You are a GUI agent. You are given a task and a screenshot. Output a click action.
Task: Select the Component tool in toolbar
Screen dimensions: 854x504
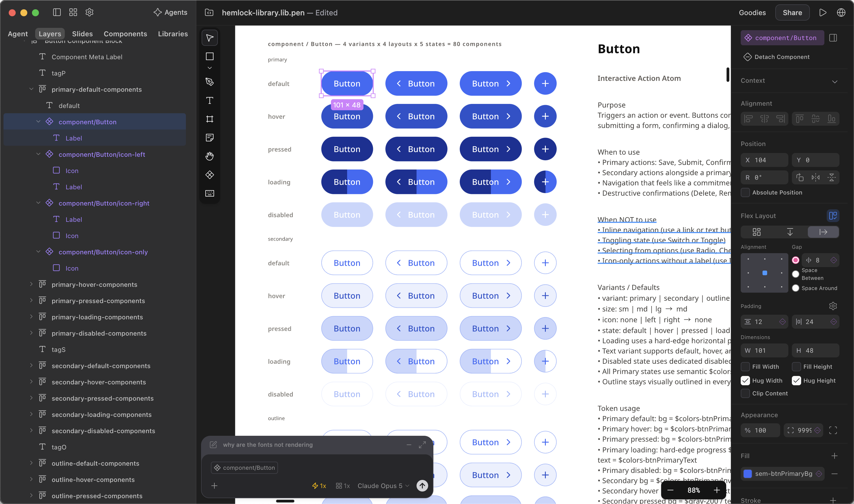point(210,175)
